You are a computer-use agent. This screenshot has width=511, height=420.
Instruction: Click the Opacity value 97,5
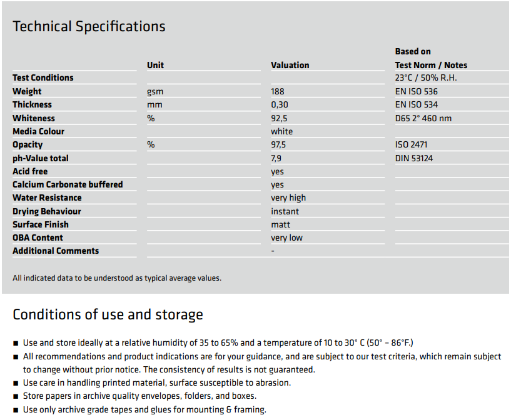278,144
